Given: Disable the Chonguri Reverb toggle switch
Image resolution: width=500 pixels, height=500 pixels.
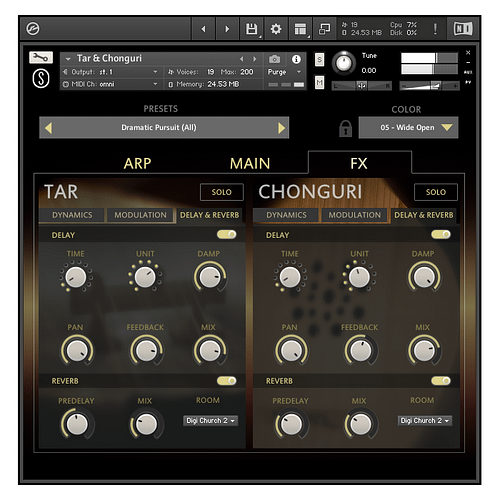Looking at the screenshot, I should [x=441, y=381].
